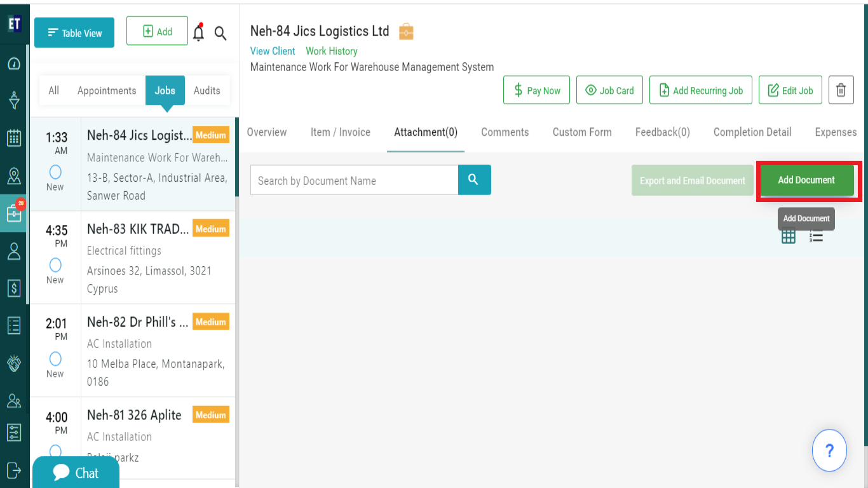
Task: Open the briefcase jobs icon with badge
Action: pos(14,213)
